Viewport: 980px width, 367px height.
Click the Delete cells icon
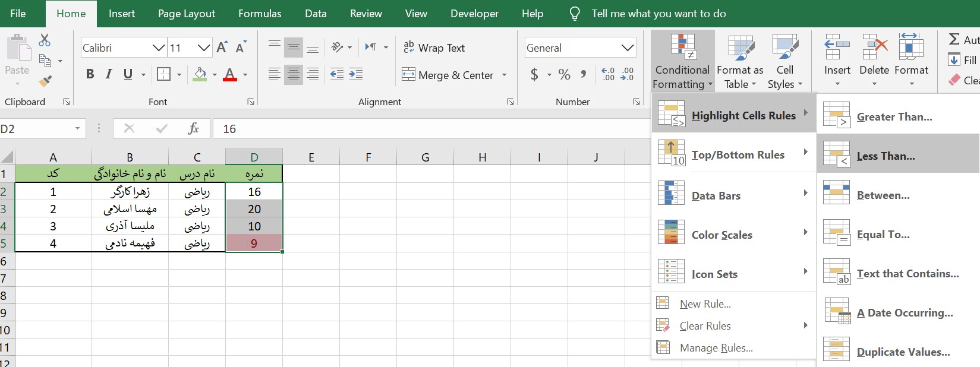(875, 47)
